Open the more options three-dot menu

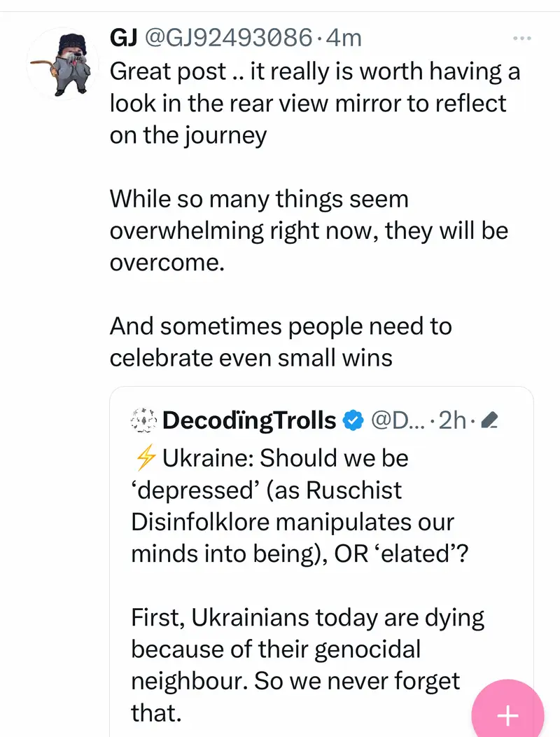(522, 38)
